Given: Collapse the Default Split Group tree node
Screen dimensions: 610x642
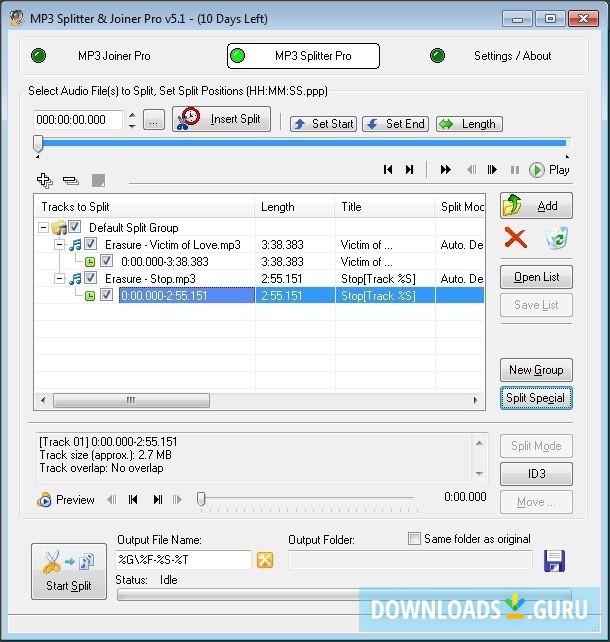Looking at the screenshot, I should (43, 227).
